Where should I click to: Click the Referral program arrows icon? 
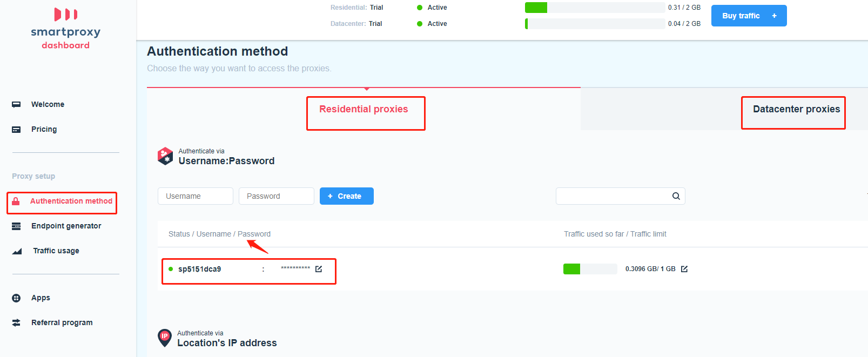coord(16,322)
